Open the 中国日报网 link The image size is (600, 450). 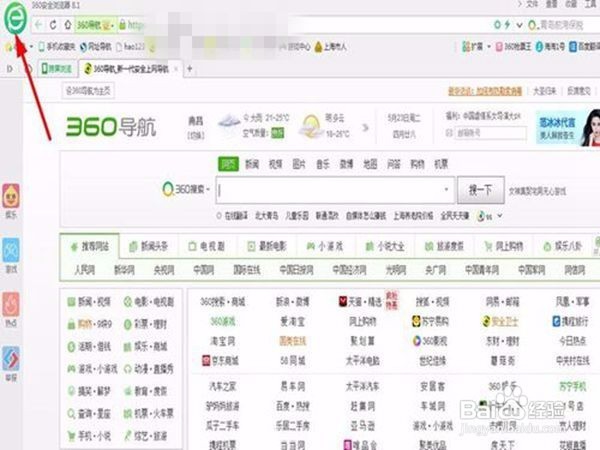[297, 270]
